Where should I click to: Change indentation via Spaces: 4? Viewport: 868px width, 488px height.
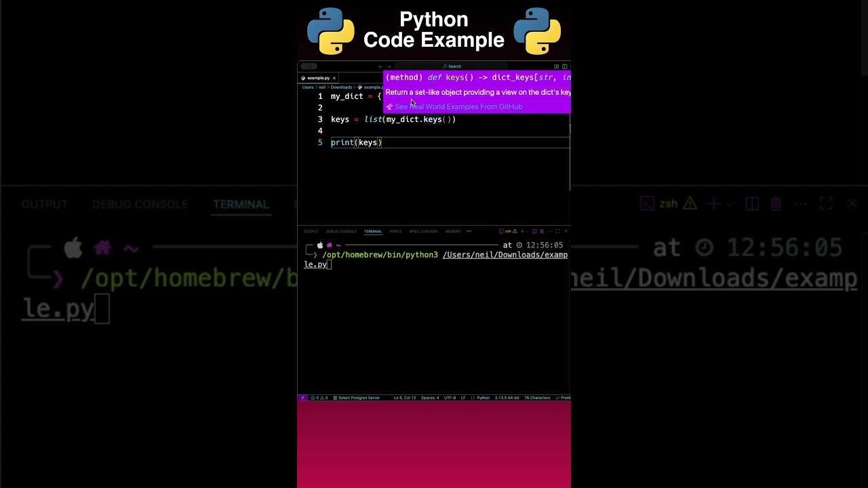(430, 398)
